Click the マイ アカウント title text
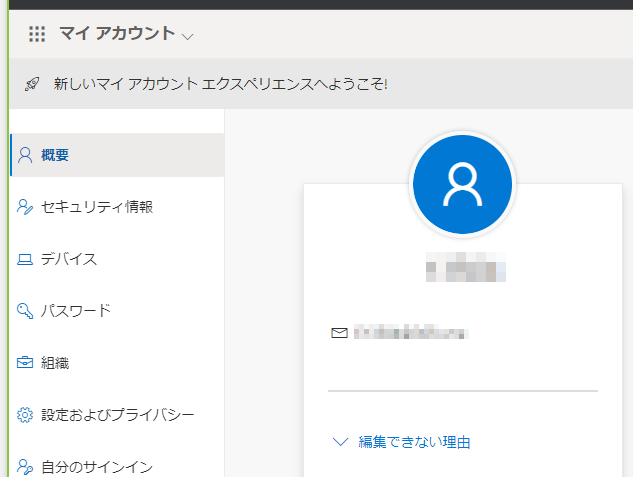The width and height of the screenshot is (633, 477). click(x=117, y=34)
